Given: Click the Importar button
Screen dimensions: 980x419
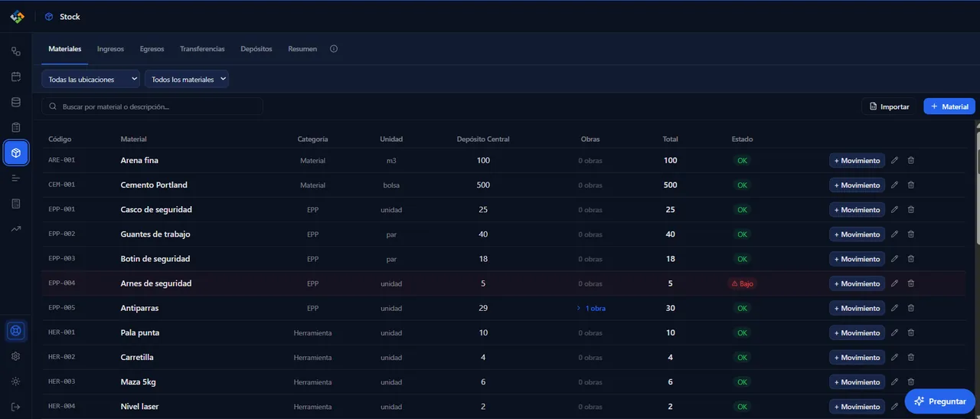Looking at the screenshot, I should [x=889, y=106].
